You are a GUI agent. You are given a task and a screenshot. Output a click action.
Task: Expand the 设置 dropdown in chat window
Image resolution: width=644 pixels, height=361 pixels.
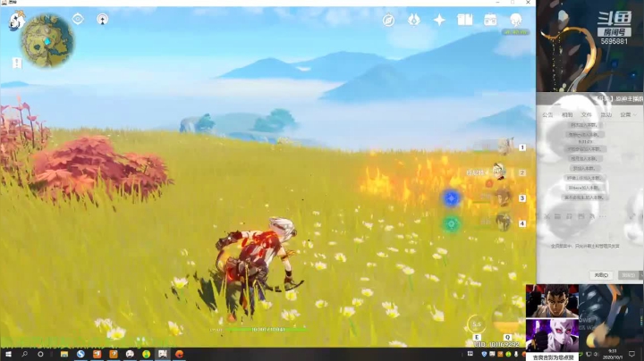pyautogui.click(x=628, y=115)
